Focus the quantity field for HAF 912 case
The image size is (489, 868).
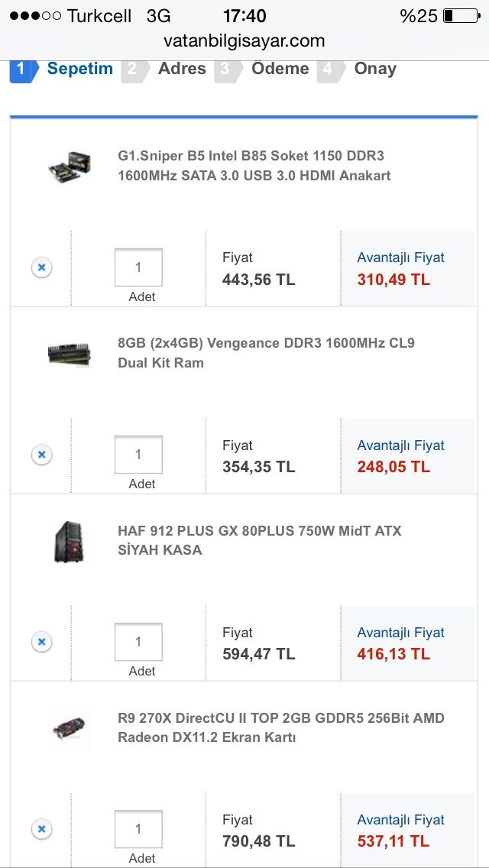pos(138,642)
